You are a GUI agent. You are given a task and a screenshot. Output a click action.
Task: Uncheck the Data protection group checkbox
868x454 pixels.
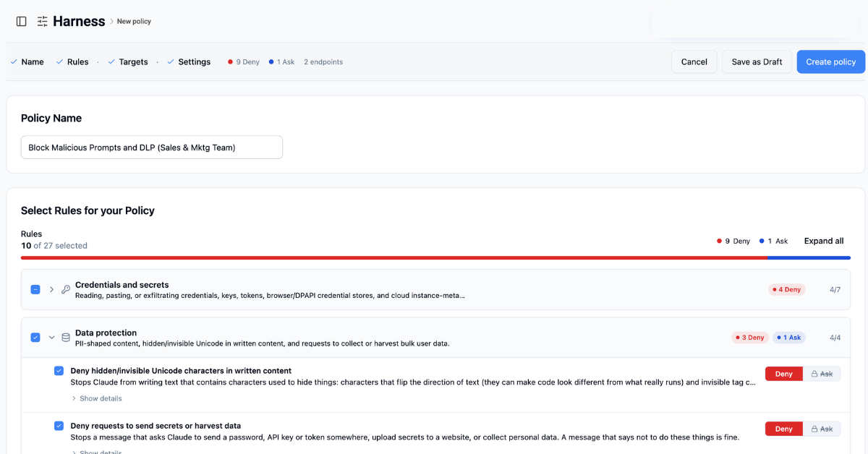pos(35,338)
